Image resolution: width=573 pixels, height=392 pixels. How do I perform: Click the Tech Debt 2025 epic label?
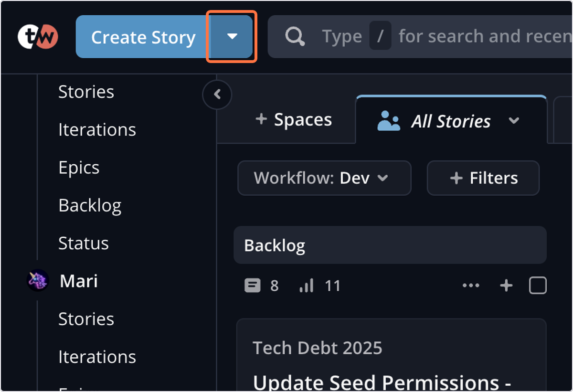[317, 348]
